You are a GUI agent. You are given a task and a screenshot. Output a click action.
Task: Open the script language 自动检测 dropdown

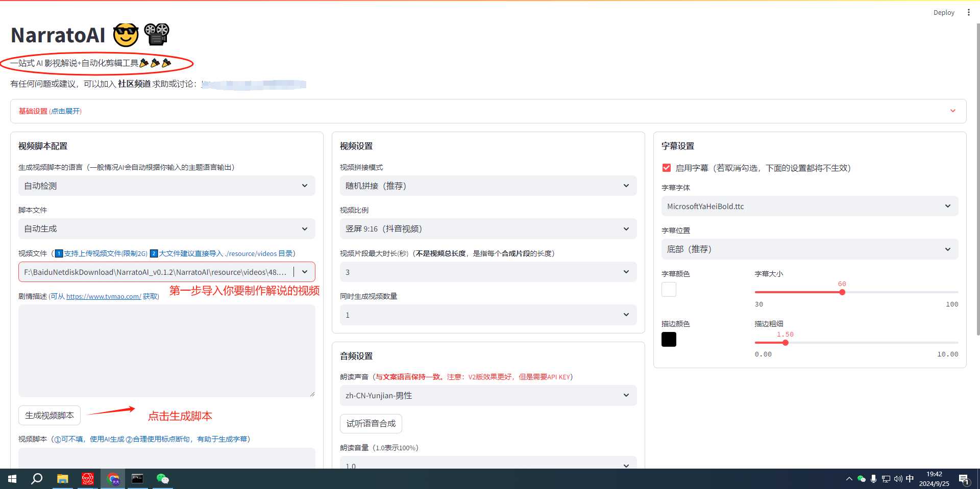tap(166, 186)
